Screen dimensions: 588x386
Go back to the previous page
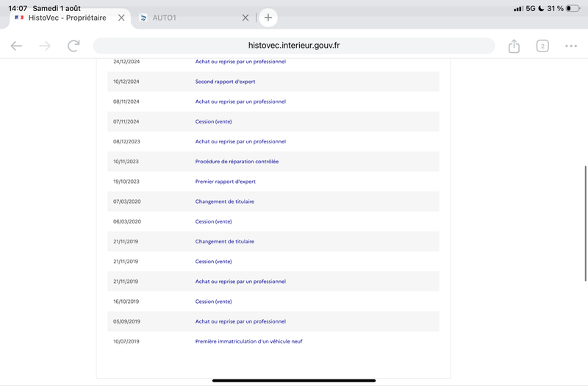tap(16, 46)
